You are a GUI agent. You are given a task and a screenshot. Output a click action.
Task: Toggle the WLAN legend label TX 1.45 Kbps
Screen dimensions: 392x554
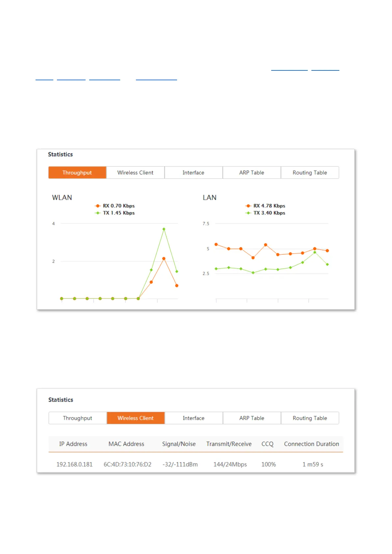[x=119, y=213]
